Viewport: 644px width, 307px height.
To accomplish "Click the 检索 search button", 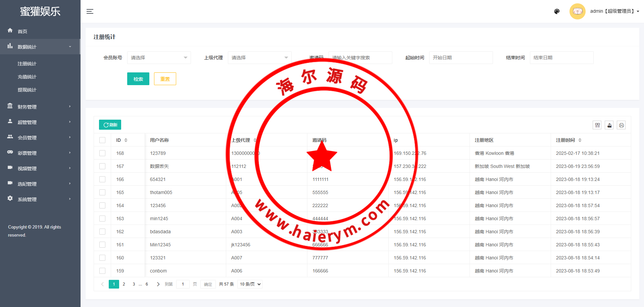I will pyautogui.click(x=138, y=79).
